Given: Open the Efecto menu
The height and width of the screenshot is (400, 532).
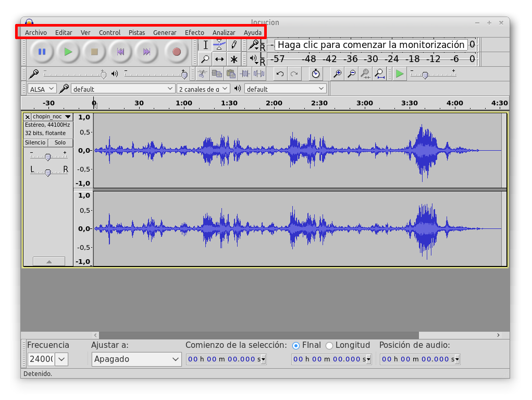Looking at the screenshot, I should click(x=194, y=33).
